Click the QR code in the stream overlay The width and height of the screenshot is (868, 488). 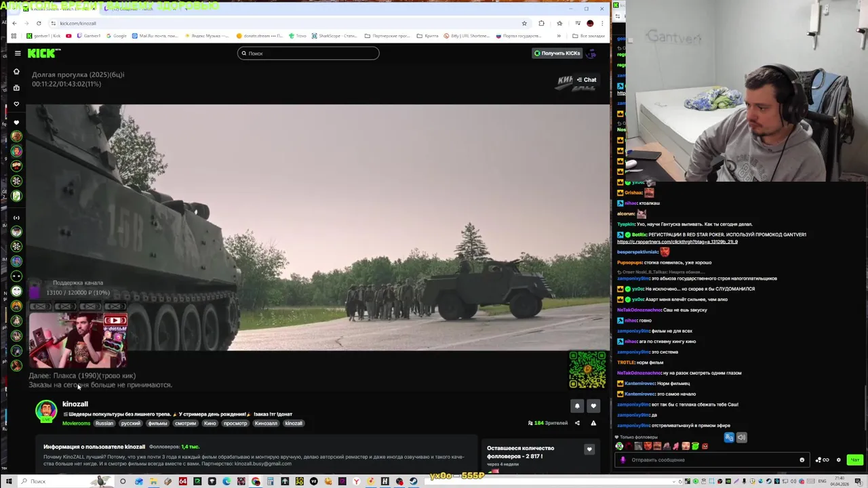[x=587, y=369]
